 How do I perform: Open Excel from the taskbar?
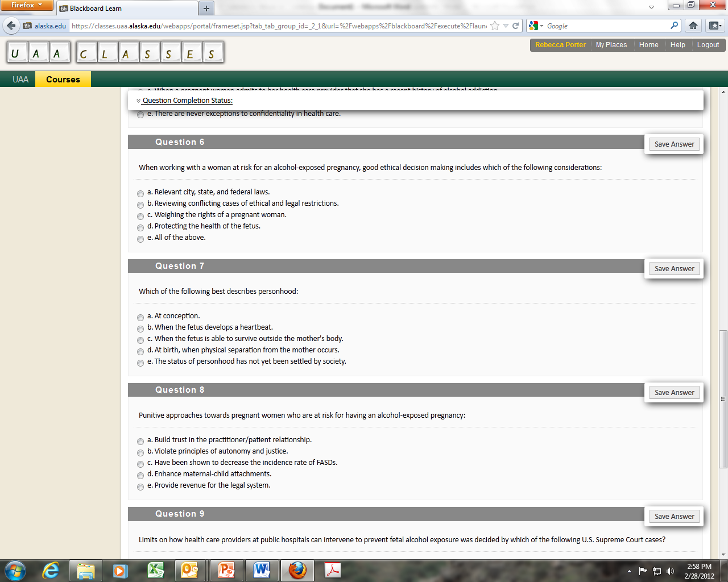pos(155,570)
